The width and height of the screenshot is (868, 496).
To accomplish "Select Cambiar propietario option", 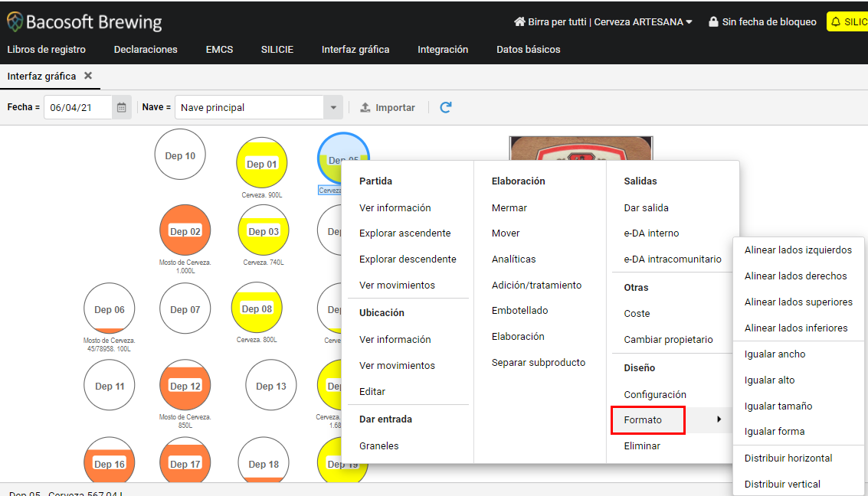I will pos(668,340).
